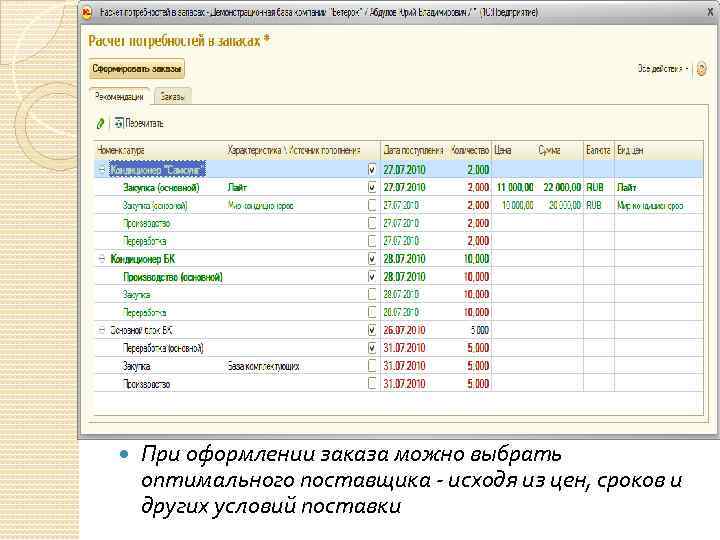The width and height of the screenshot is (720, 540).
Task: Open the Все действия dropdown menu
Action: (x=663, y=68)
